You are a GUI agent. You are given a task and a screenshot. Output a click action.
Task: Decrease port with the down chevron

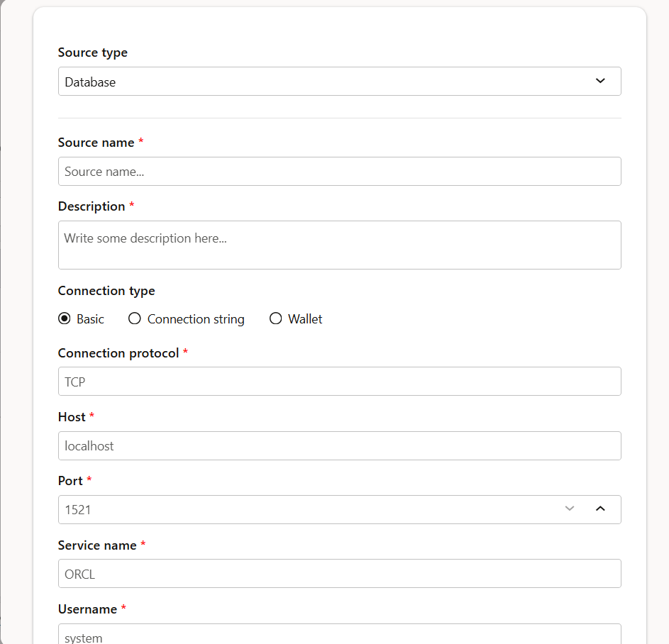[569, 509]
